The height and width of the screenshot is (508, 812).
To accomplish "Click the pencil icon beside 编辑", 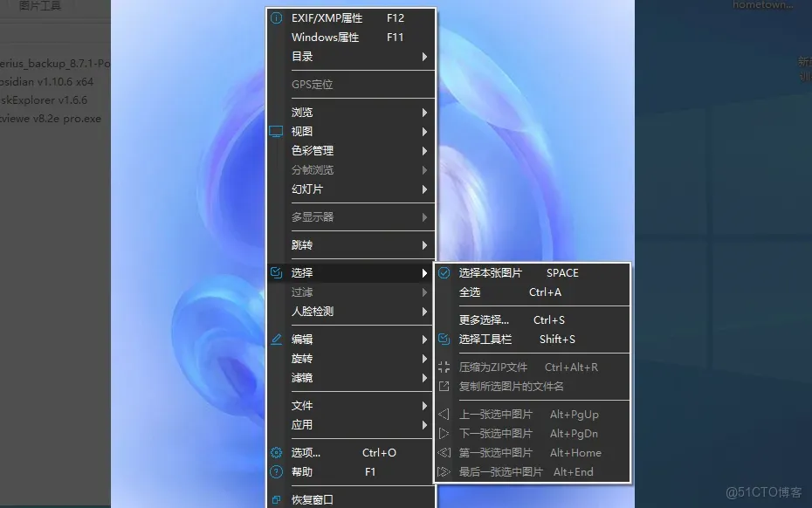I will pyautogui.click(x=276, y=339).
